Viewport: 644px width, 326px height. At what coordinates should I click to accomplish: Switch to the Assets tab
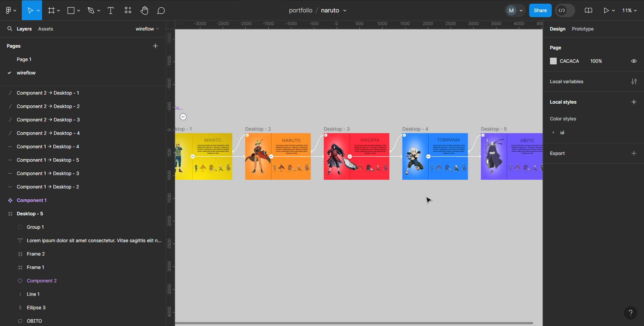(x=46, y=29)
